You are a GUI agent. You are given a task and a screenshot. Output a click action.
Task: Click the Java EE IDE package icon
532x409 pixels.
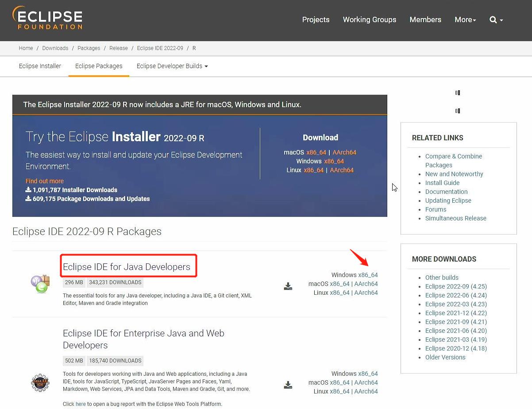40,382
